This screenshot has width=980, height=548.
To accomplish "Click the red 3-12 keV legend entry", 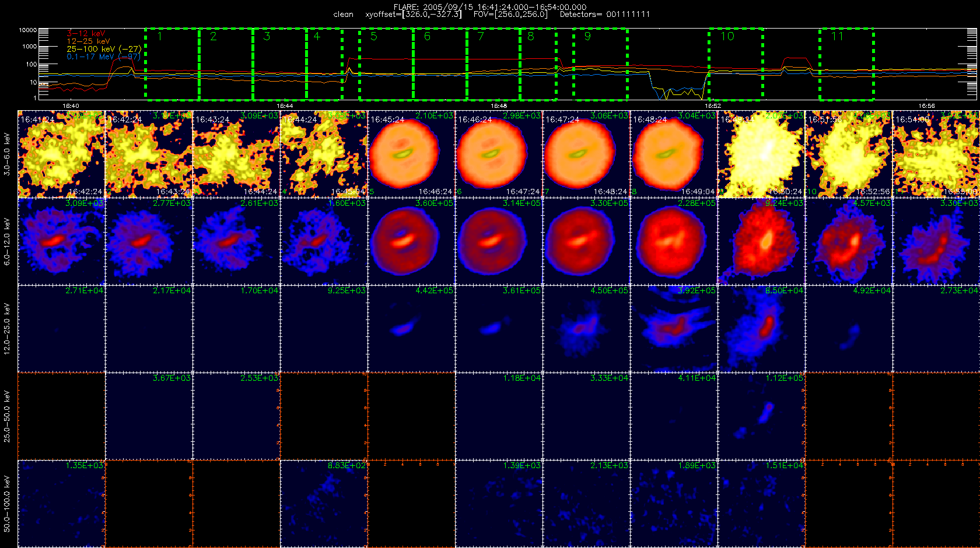I will (86, 34).
